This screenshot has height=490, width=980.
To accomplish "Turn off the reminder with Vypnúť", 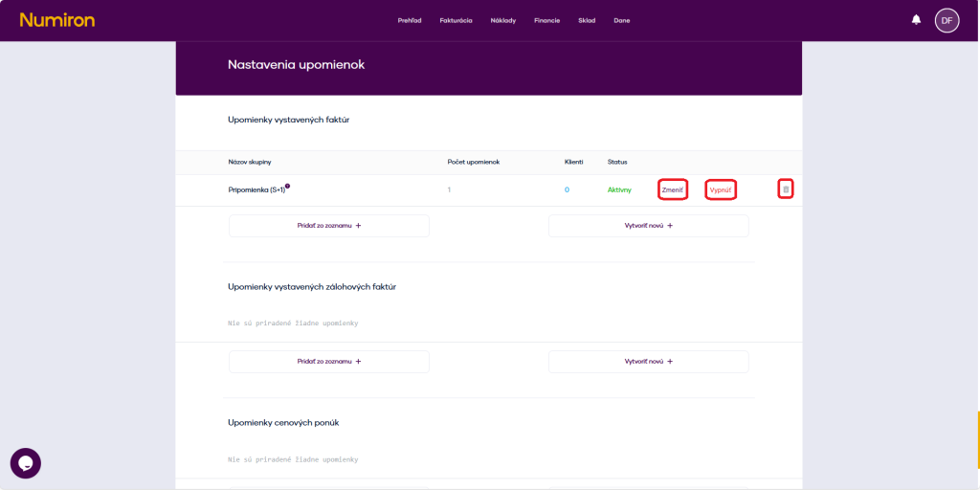I will pyautogui.click(x=720, y=189).
